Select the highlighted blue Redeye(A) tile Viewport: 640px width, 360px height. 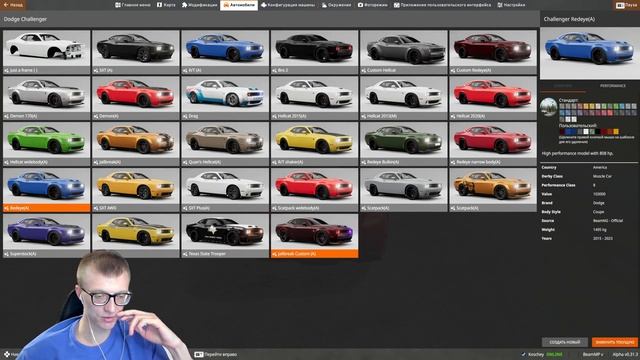(47, 190)
